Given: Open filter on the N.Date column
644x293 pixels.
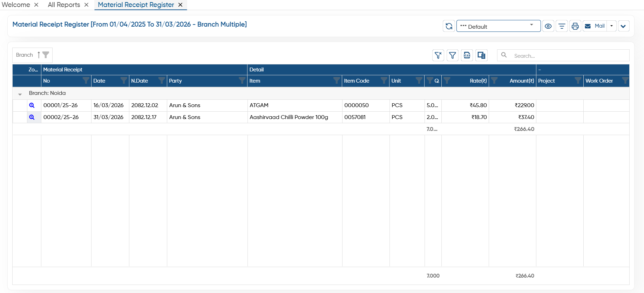Looking at the screenshot, I should point(162,81).
